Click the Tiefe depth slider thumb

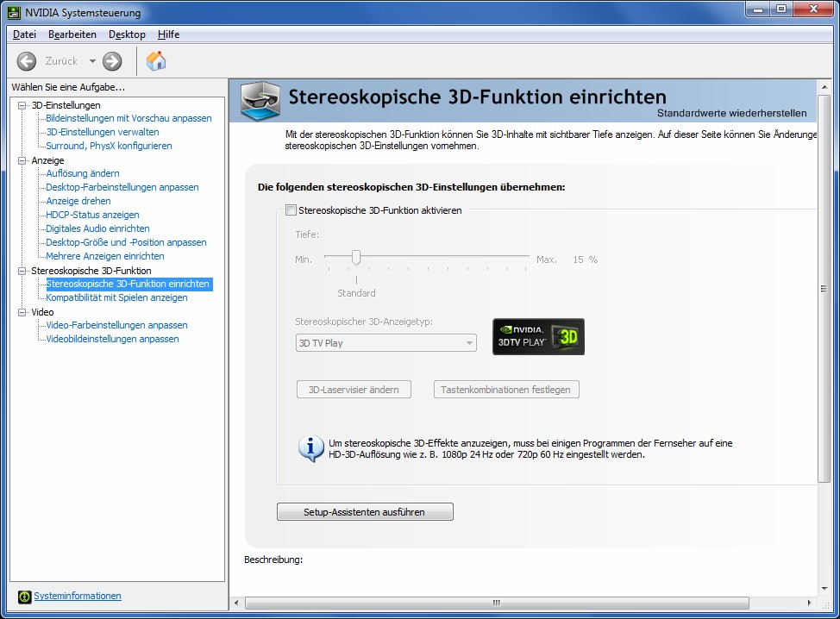click(x=356, y=258)
